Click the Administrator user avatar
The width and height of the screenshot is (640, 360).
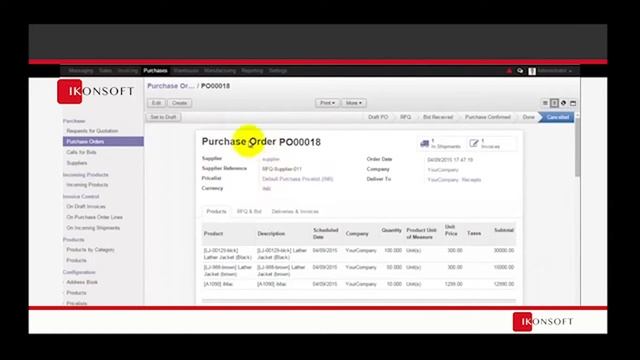[x=532, y=71]
